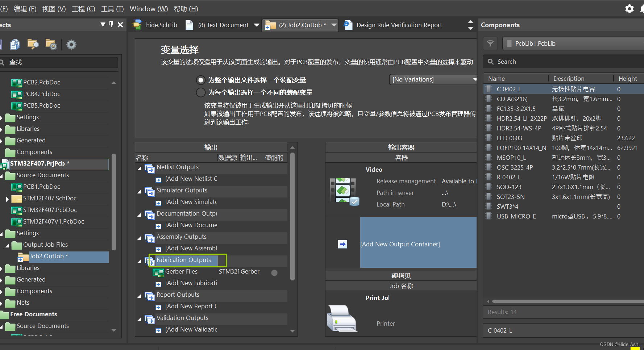644x350 pixels.
Task: Select the different variant per output radio button
Action: (x=200, y=92)
